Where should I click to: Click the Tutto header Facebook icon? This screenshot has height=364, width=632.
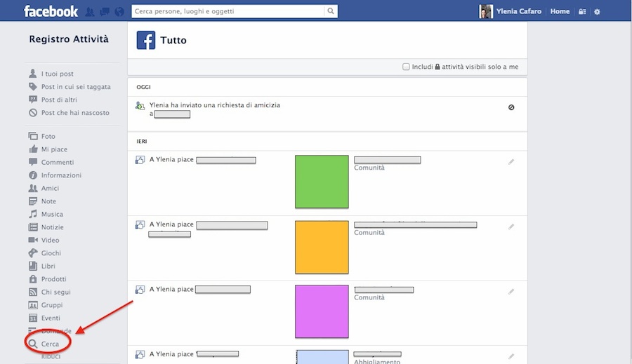pos(146,40)
